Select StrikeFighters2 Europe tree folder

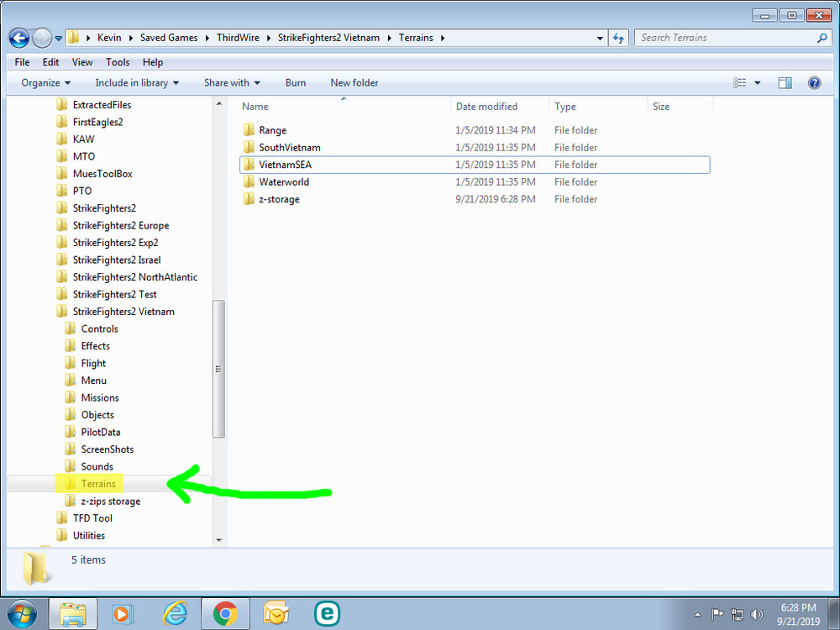[x=120, y=225]
